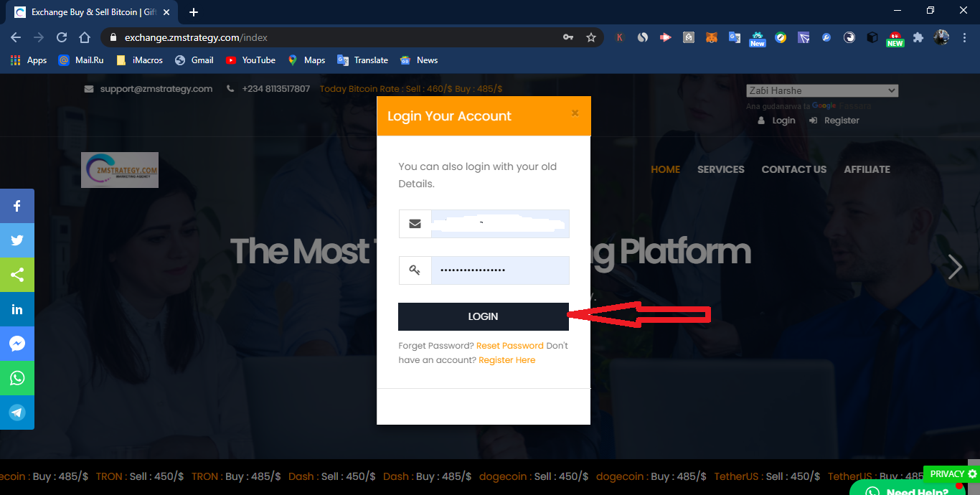This screenshot has width=980, height=495.
Task: Open the AFFILIATE menu item
Action: pos(867,169)
